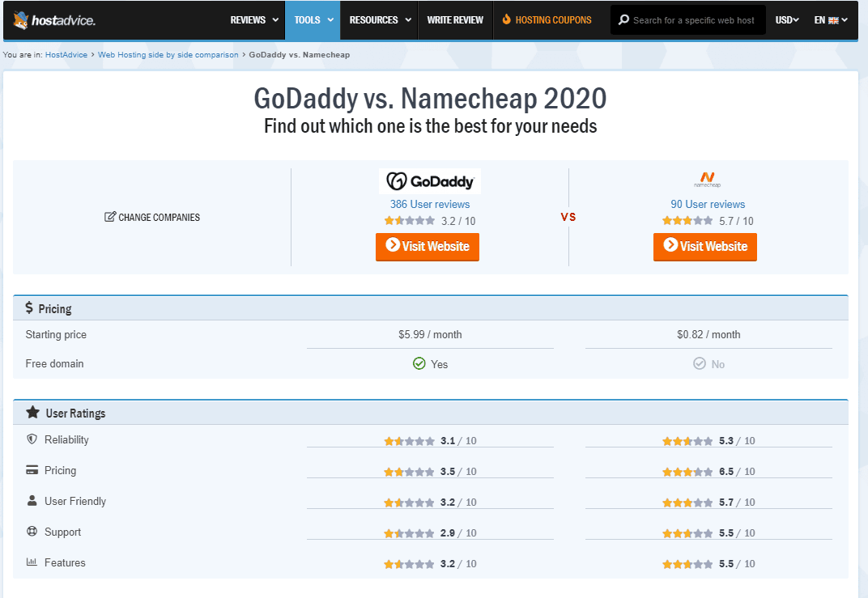Click the Starting price row label

coord(56,335)
